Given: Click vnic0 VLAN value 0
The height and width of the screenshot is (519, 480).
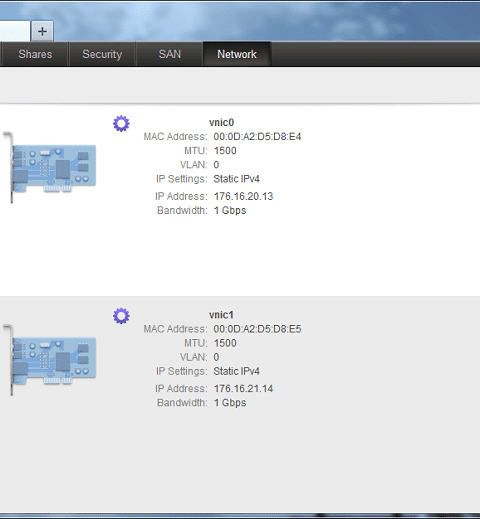Looking at the screenshot, I should (216, 165).
